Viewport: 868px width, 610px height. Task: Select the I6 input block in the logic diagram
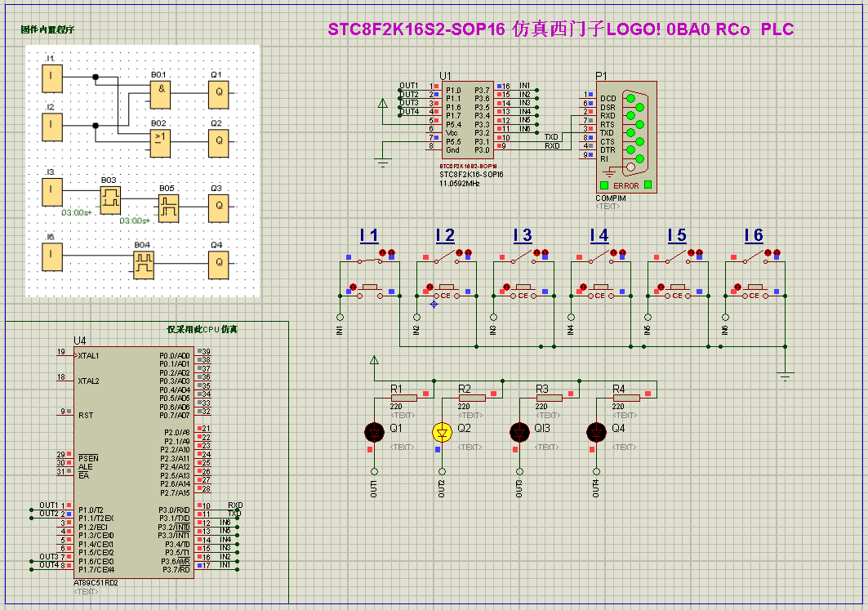(52, 257)
